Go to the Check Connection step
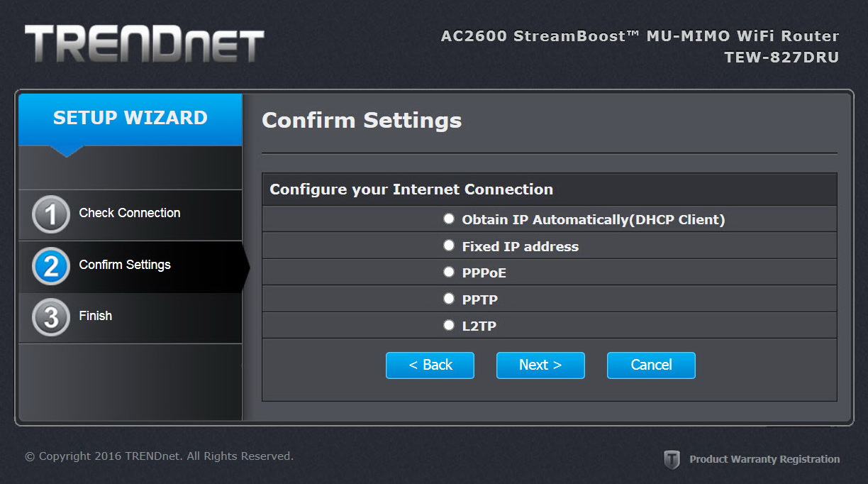Viewport: 868px width, 484px height. pos(130,213)
